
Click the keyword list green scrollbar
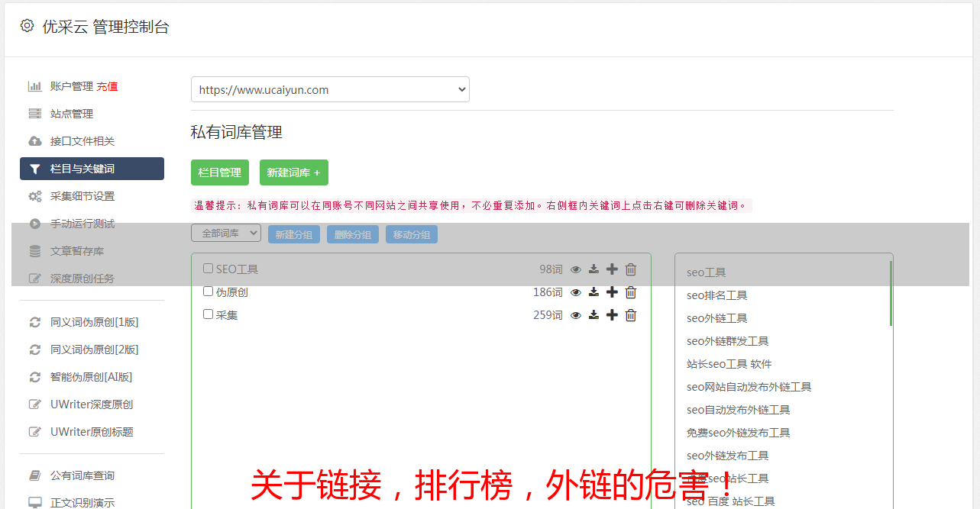891,293
